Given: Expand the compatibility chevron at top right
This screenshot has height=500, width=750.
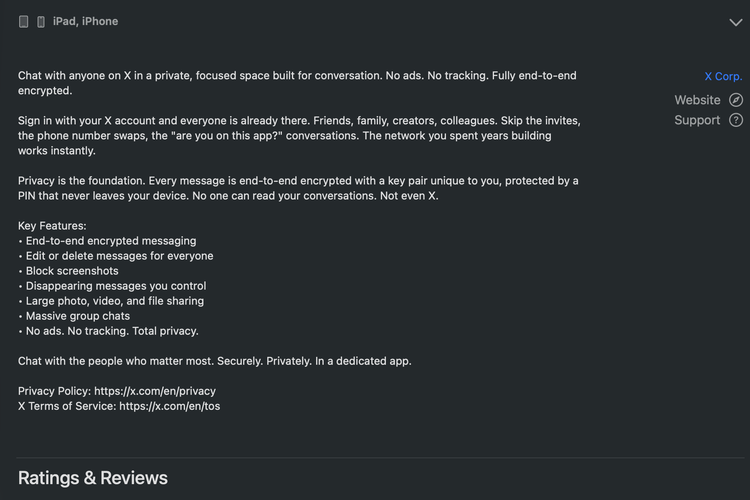Looking at the screenshot, I should (x=736, y=21).
